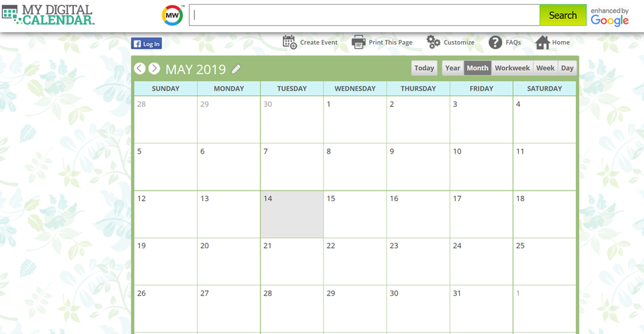This screenshot has height=334, width=644.
Task: Go to next month with right arrow
Action: tap(154, 69)
